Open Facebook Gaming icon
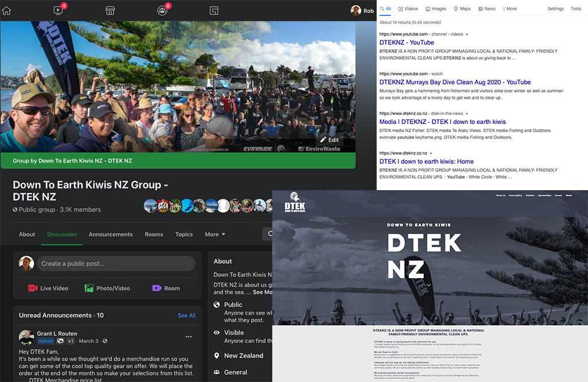The height and width of the screenshot is (382, 588). pos(214,10)
